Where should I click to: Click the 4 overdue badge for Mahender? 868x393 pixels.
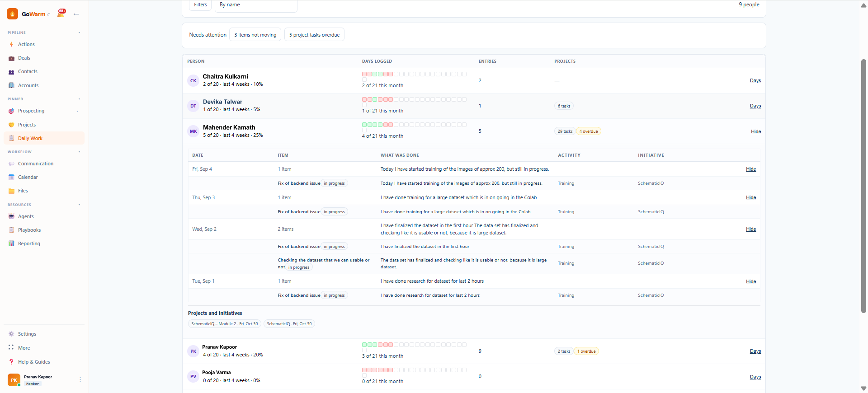tap(589, 131)
